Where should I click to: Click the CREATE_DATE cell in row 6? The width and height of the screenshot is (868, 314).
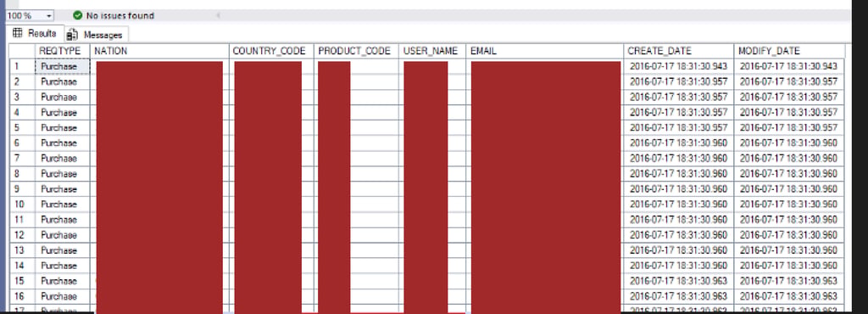679,143
